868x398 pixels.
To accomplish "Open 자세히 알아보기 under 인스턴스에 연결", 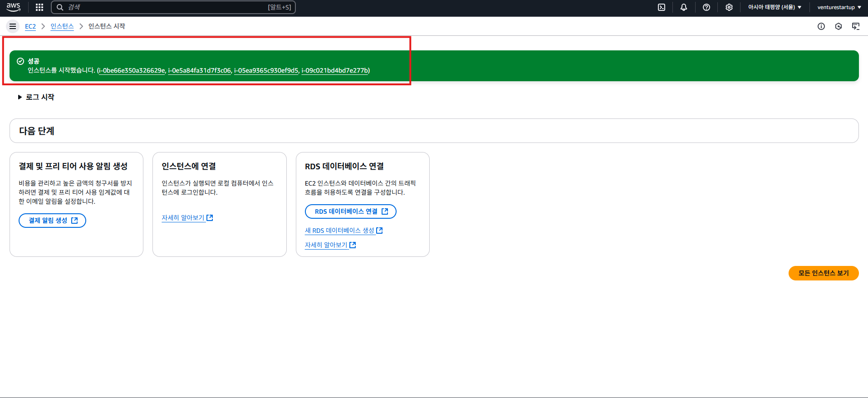I will click(187, 218).
